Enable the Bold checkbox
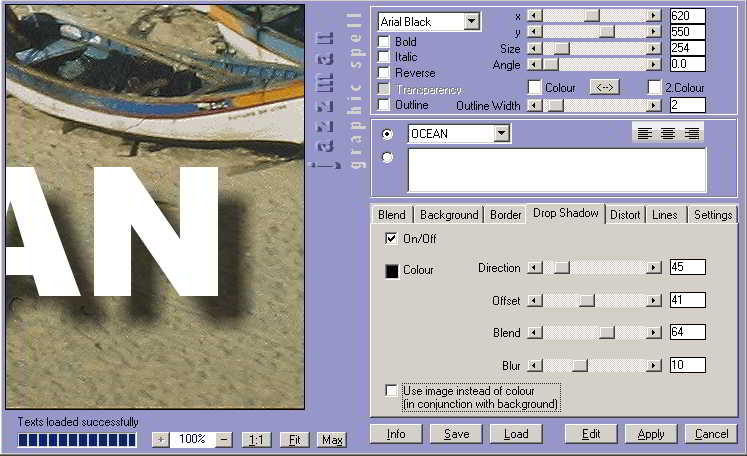The image size is (747, 456). click(384, 42)
